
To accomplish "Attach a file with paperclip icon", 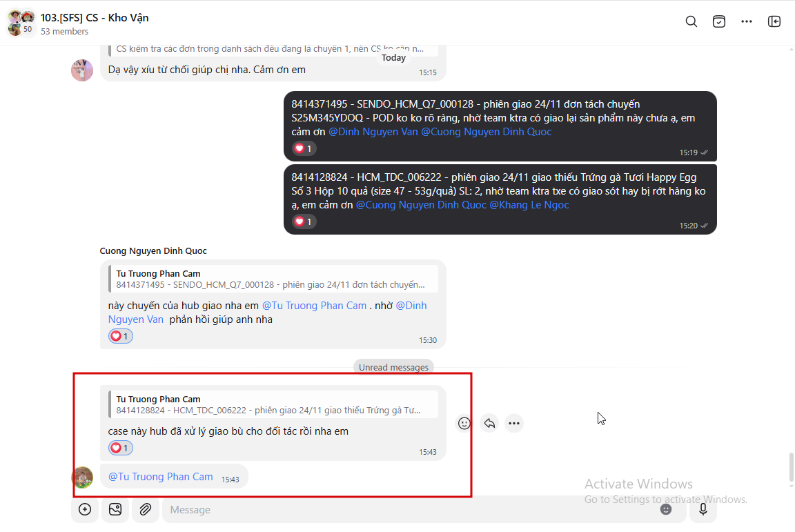I will [146, 509].
